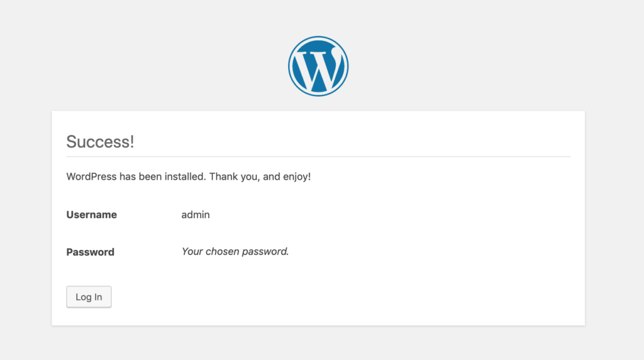Click the italic word Your beside Password
The width and height of the screenshot is (644, 360).
[x=192, y=252]
